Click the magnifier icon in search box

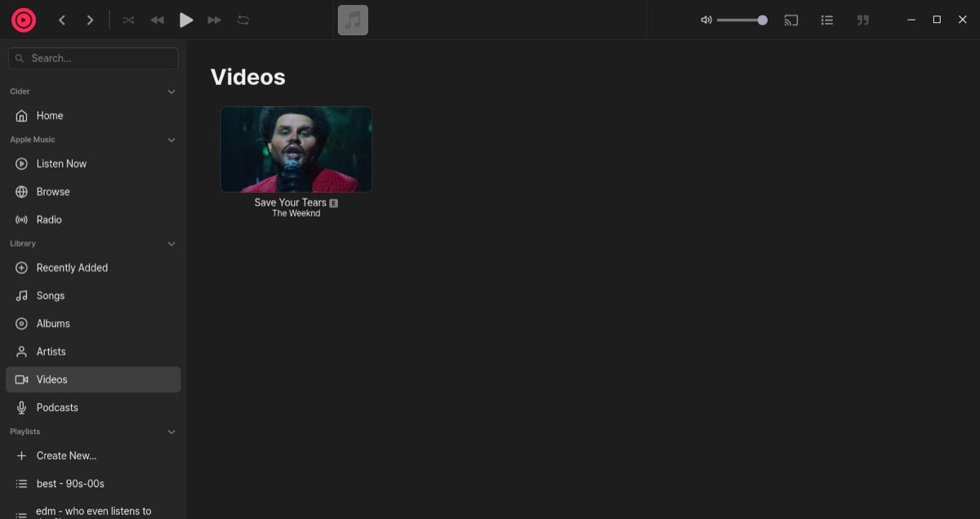point(20,58)
